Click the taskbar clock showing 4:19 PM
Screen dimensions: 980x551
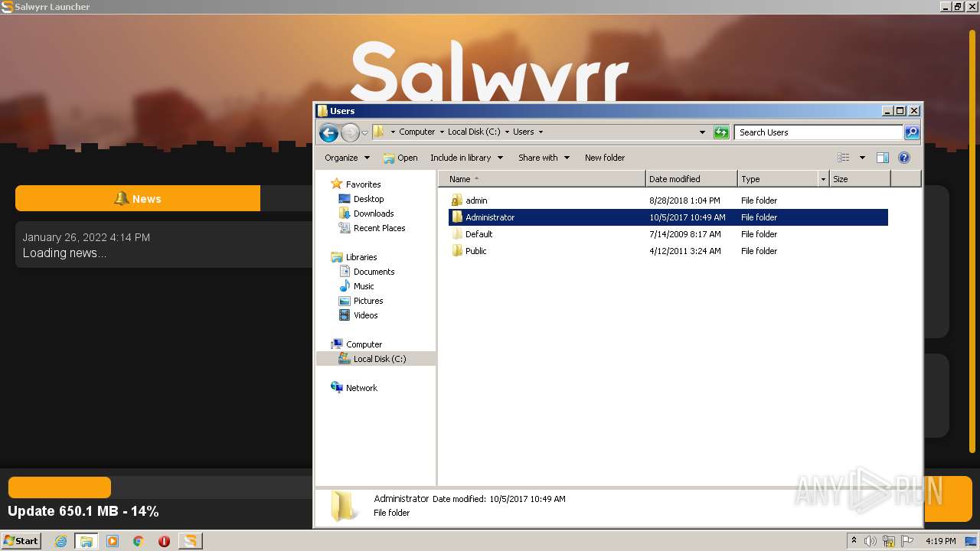940,541
